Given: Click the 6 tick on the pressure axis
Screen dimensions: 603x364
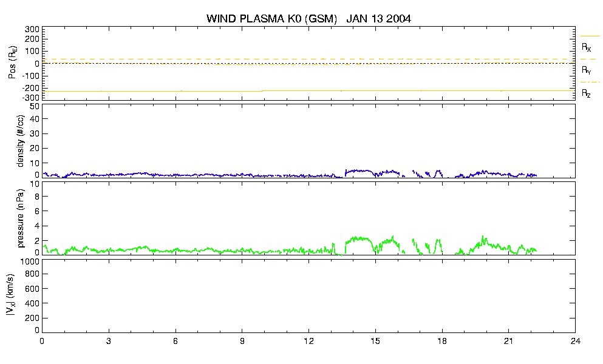Looking at the screenshot, I should pyautogui.click(x=37, y=211).
